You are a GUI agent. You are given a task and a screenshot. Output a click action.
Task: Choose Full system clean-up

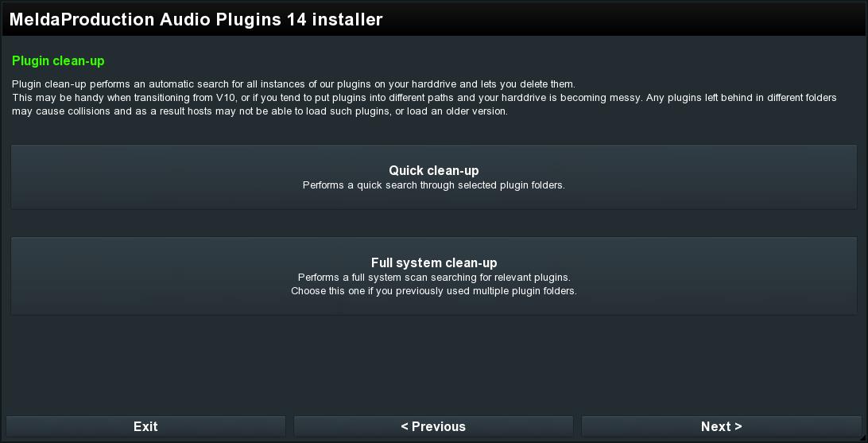pyautogui.click(x=434, y=276)
